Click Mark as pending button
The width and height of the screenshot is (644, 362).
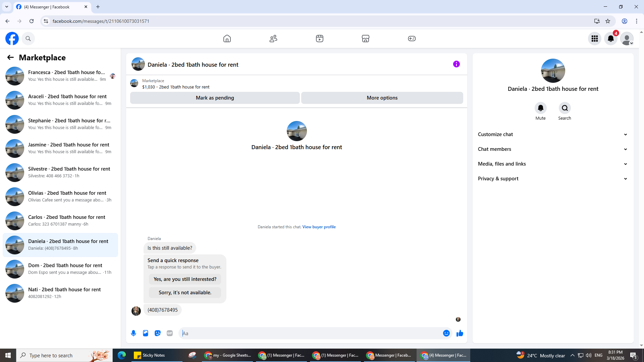click(215, 98)
